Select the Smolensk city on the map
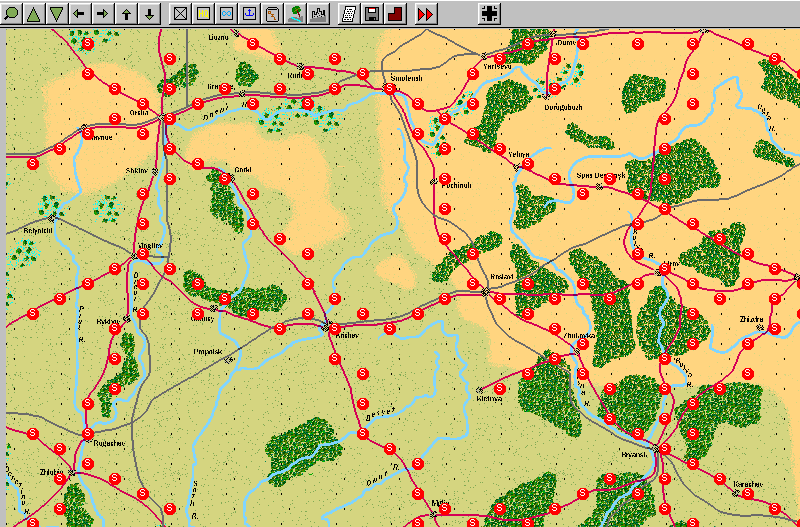 pyautogui.click(x=389, y=89)
